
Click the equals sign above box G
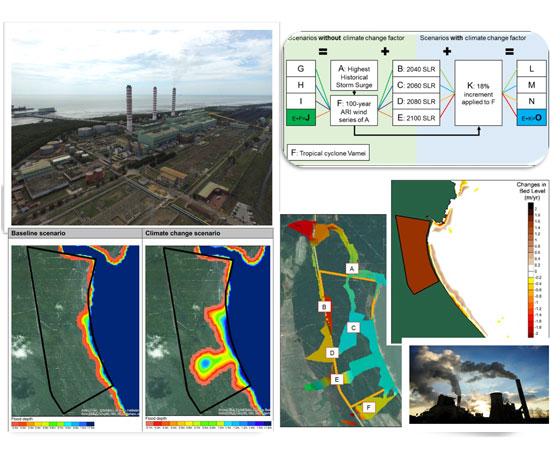(x=323, y=52)
